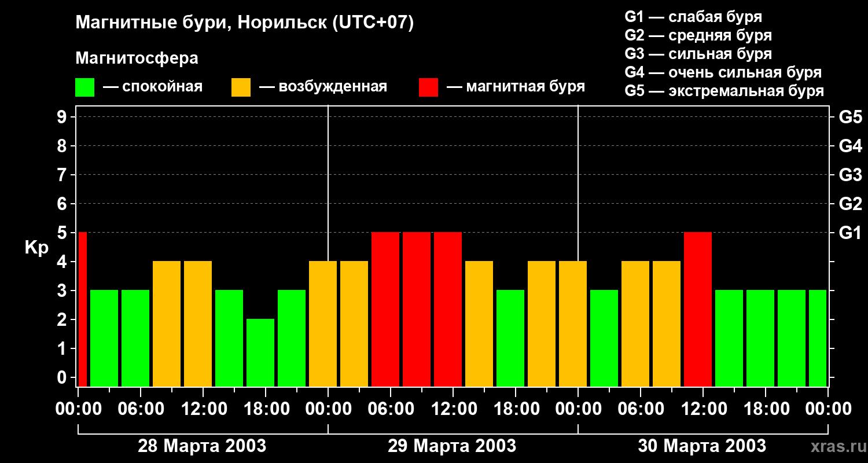Click the orange 'возбужденная' legend swatch
868x463 pixels.
[241, 87]
